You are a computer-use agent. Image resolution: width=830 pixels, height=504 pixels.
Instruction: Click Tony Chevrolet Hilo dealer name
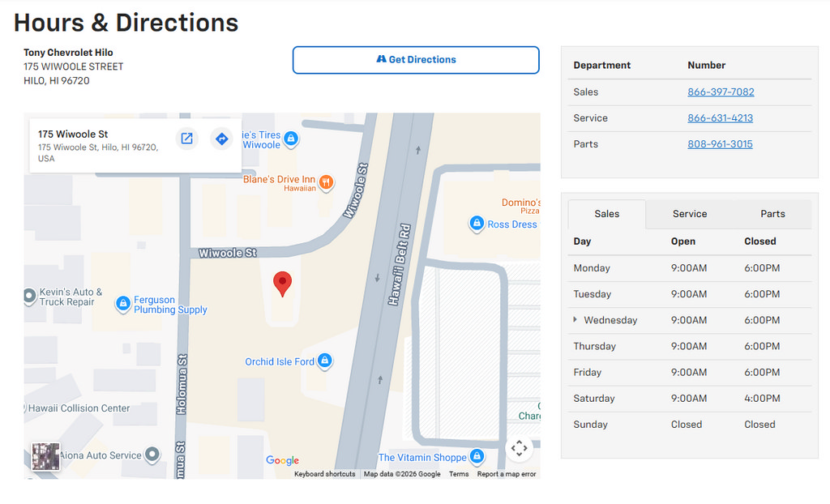click(x=68, y=53)
